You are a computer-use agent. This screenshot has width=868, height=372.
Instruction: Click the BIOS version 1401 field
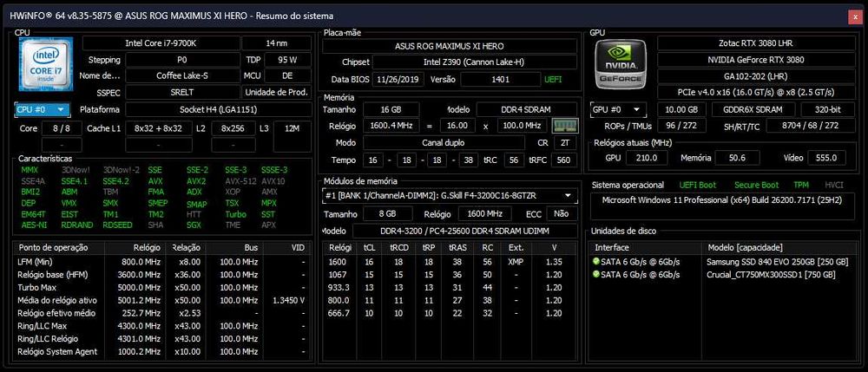501,79
